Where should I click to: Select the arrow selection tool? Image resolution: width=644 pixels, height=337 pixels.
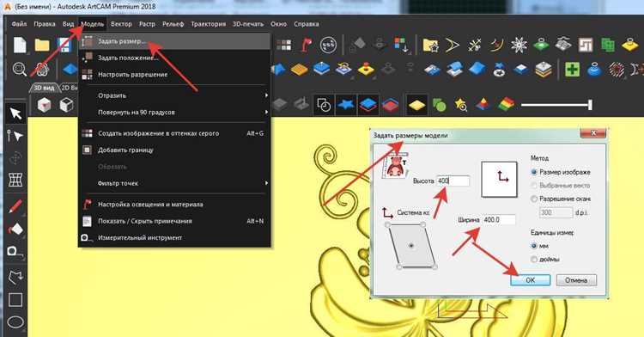15,113
